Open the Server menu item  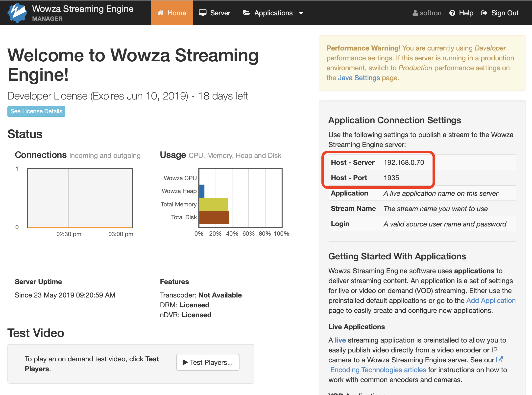(215, 13)
